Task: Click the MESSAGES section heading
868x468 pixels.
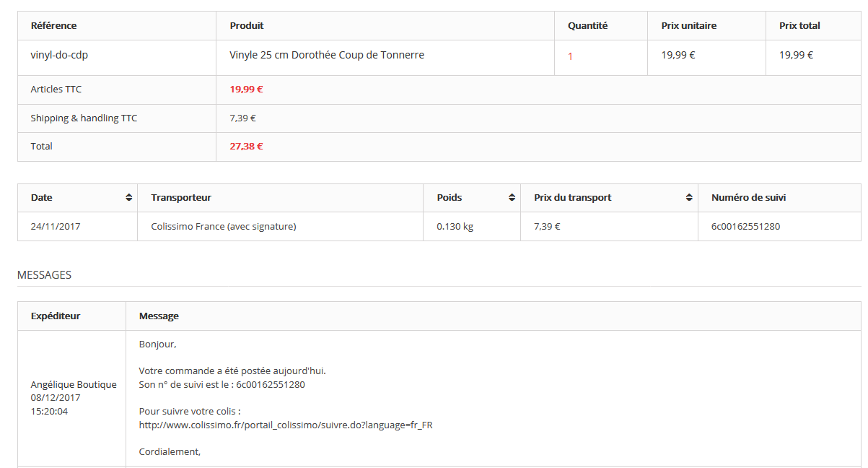Action: [44, 275]
